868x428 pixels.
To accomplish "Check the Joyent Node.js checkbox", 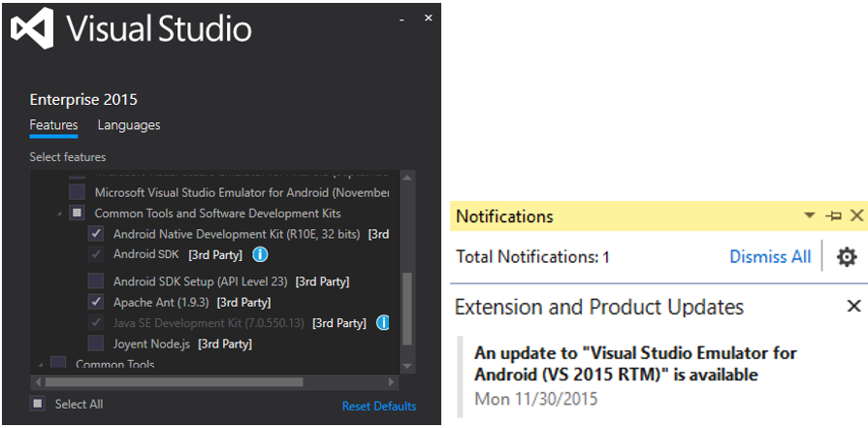I will (96, 343).
